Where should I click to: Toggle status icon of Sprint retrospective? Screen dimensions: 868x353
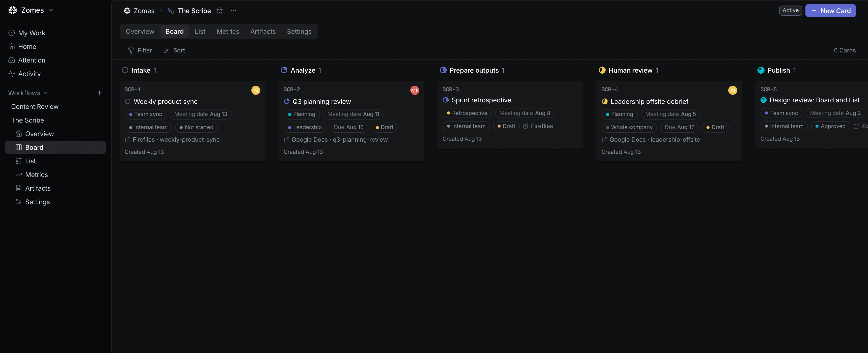[x=445, y=100]
